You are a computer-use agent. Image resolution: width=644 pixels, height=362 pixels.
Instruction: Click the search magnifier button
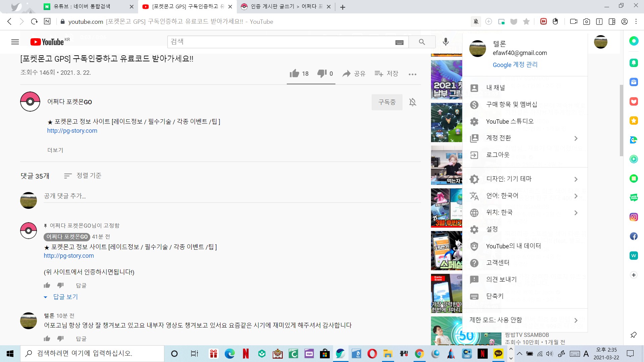[x=422, y=42]
